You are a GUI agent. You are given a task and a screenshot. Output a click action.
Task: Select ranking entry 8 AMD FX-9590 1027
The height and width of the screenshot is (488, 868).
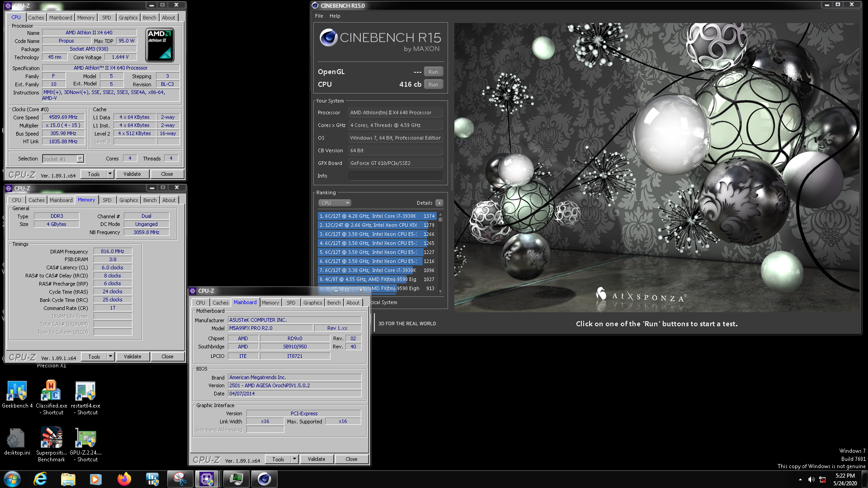tap(377, 279)
